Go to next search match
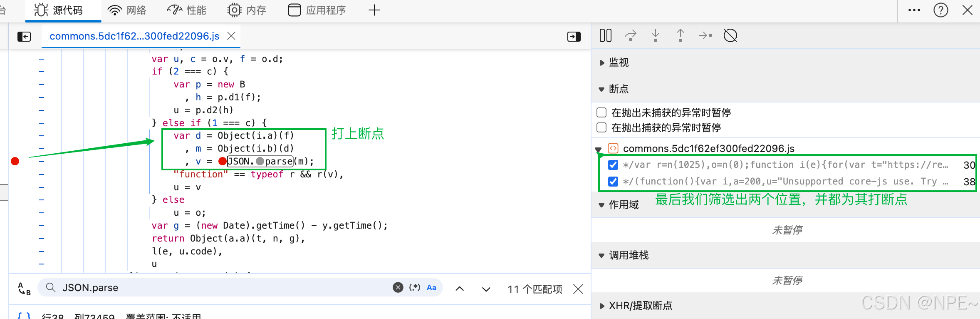This screenshot has height=319, width=980. pos(486,289)
